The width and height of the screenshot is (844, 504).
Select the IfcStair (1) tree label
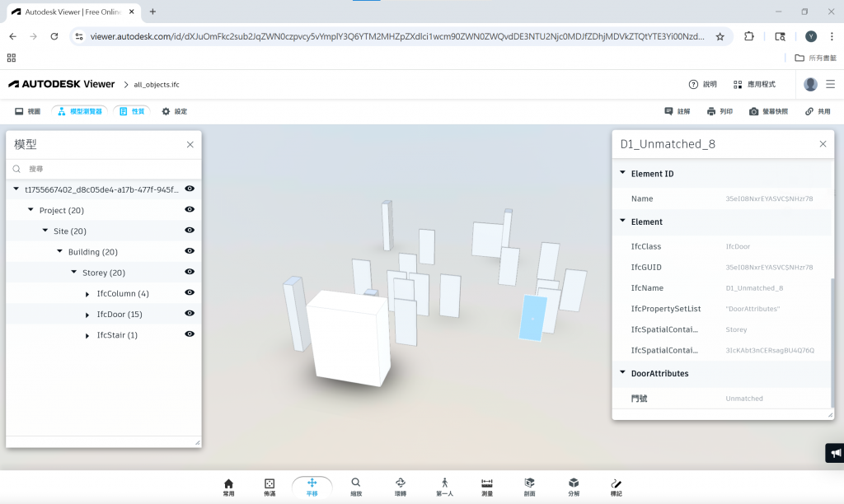117,335
